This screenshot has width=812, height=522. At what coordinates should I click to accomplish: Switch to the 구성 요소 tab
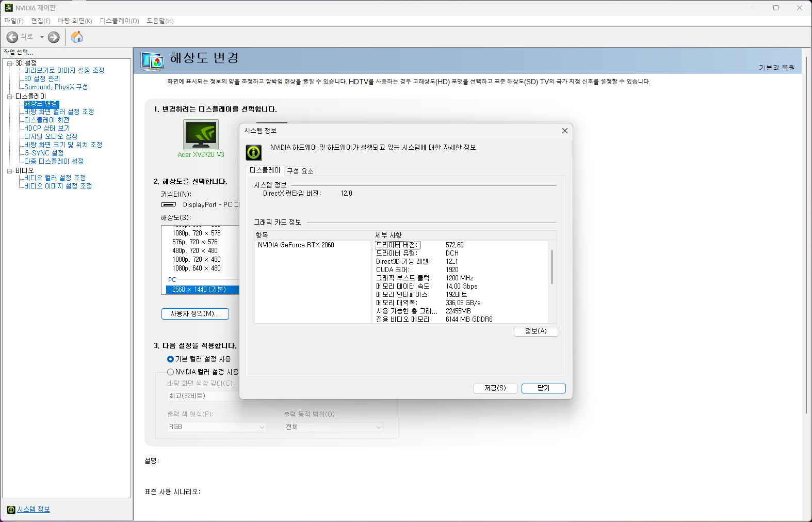point(300,171)
